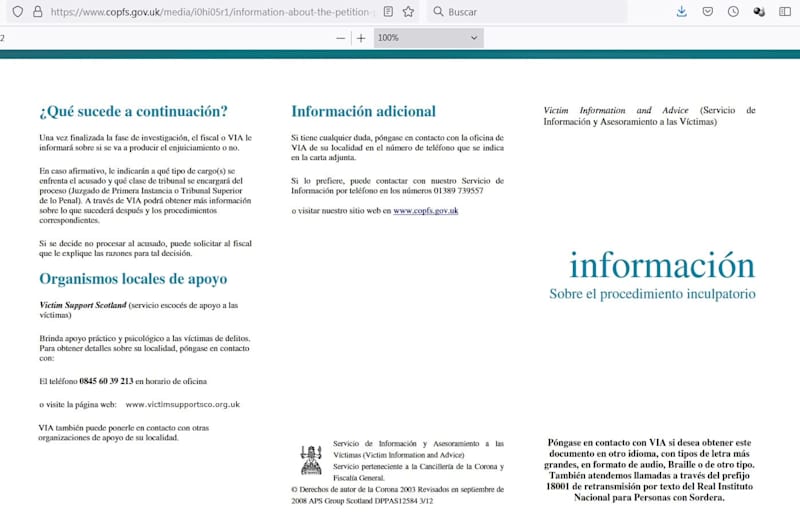Bookmark this page with the star icon

pos(408,11)
